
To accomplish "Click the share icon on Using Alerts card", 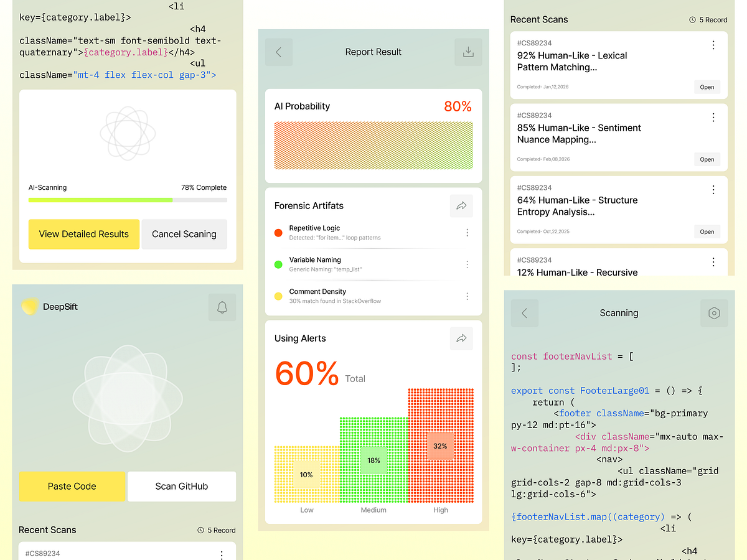I will 461,338.
